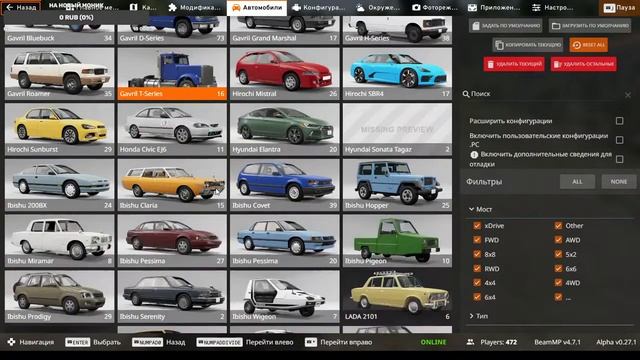Viewport: 640px width, 360px height.
Task: Select the green Hyundai Elantra
Action: coord(284,129)
